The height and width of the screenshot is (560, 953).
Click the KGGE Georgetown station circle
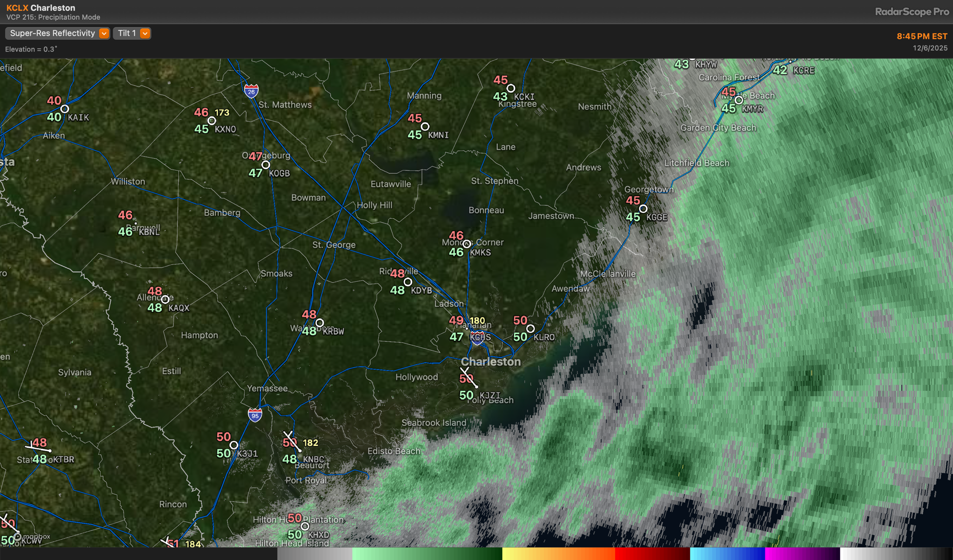pyautogui.click(x=643, y=209)
